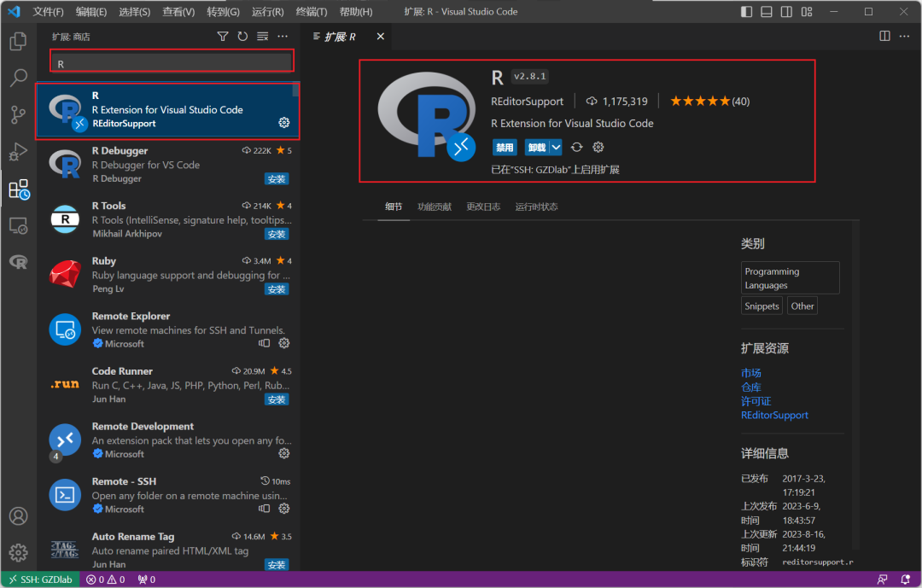
Task: Click the 卸载 button for R extension
Action: (537, 147)
